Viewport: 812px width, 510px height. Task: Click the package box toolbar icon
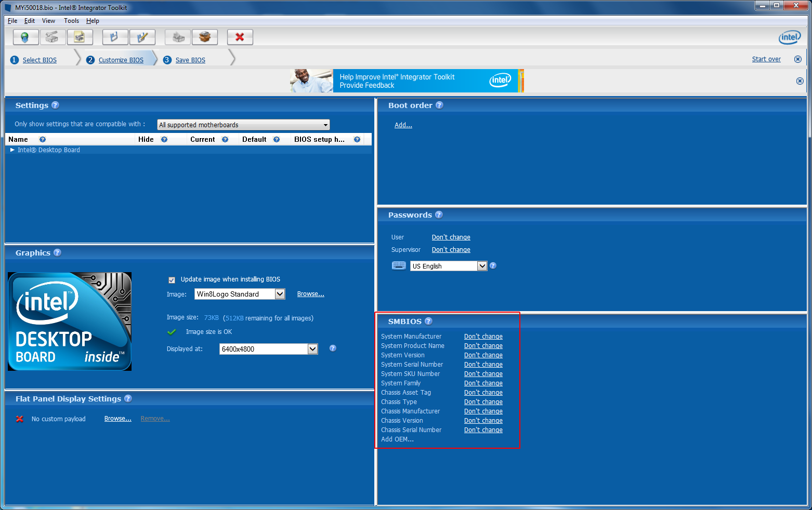[x=204, y=37]
